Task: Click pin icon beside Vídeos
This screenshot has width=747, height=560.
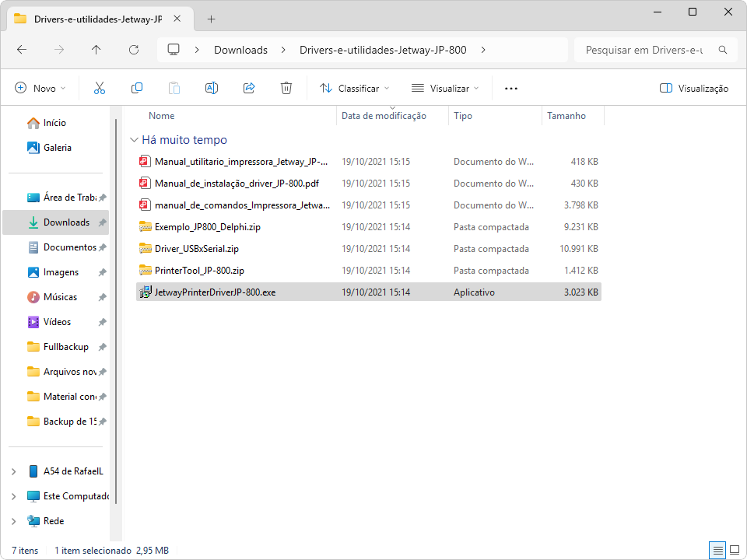Action: pos(102,322)
